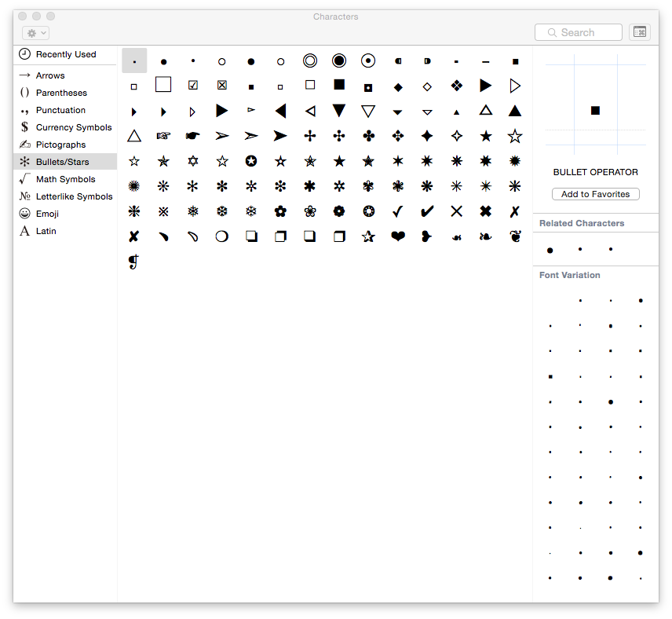Select Arrows category in sidebar
Image resolution: width=672 pixels, height=619 pixels.
pyautogui.click(x=65, y=75)
